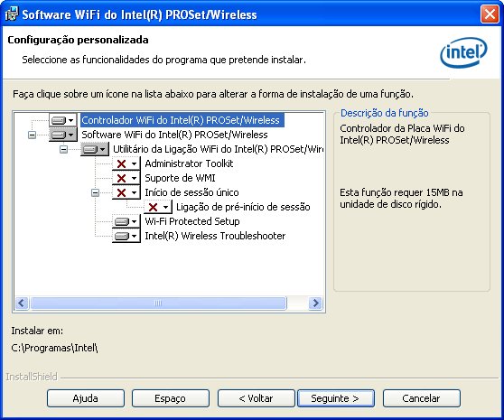Select the Administrator Toolkit feature label
The image size is (504, 420).
click(x=189, y=163)
